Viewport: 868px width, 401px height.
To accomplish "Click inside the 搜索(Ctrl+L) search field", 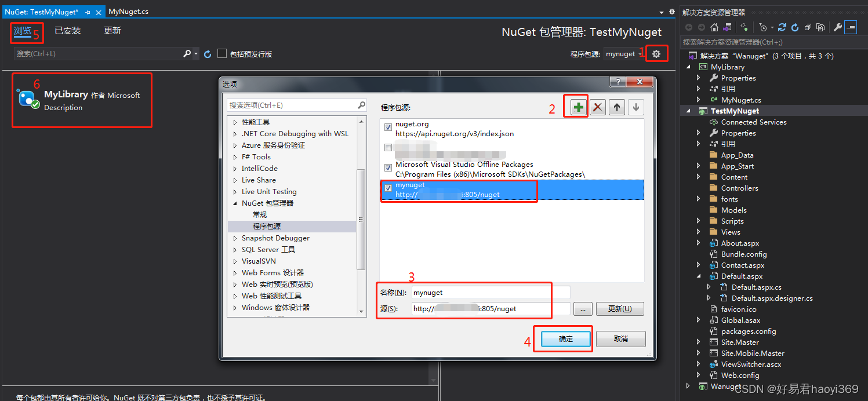I will (99, 53).
